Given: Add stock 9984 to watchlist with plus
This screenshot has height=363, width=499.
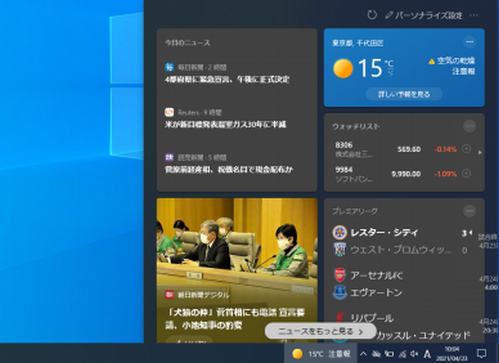Looking at the screenshot, I should [x=467, y=173].
